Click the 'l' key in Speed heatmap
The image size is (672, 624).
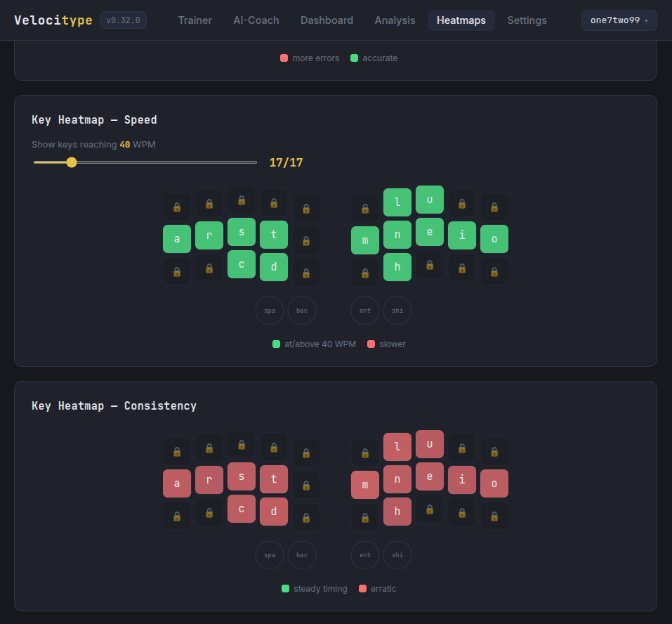pyautogui.click(x=397, y=202)
